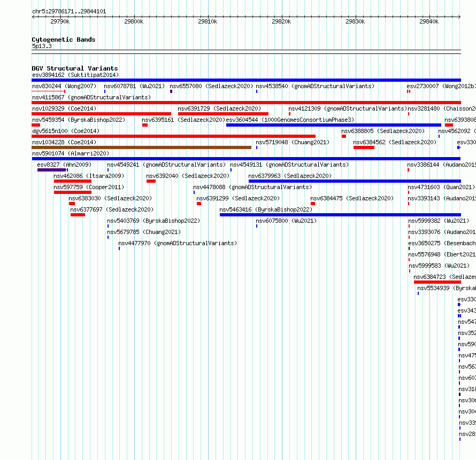476x460 pixels.
Task: Open esv3604544 (1000GenomesConsortiumPhase3) variant
Action: (x=290, y=120)
